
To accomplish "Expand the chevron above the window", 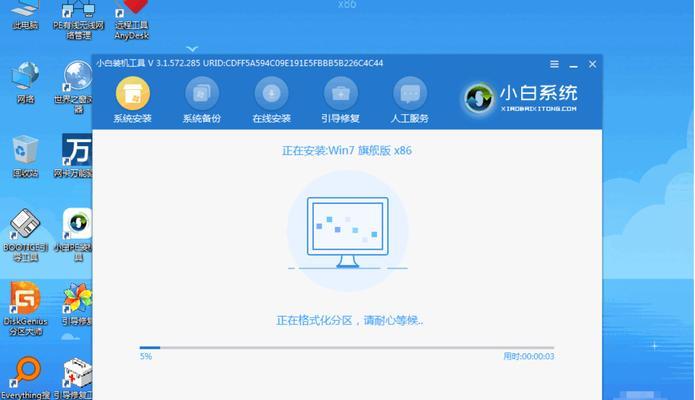I will (192, 48).
